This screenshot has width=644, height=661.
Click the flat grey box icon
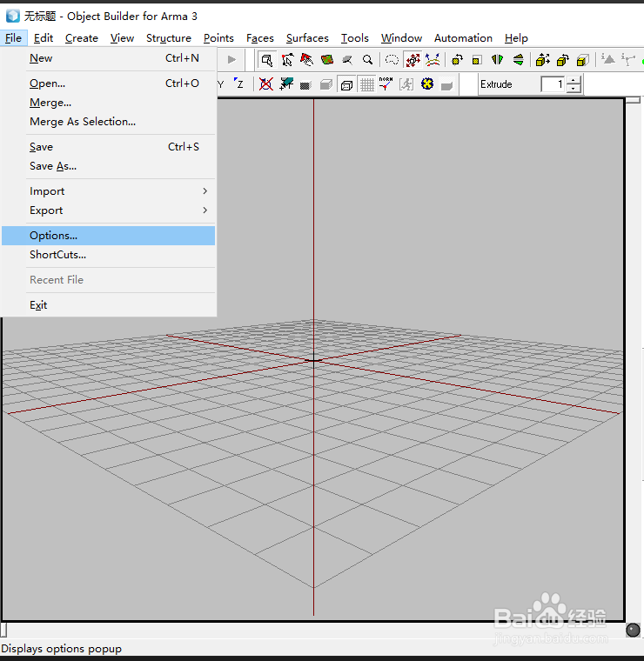[447, 84]
